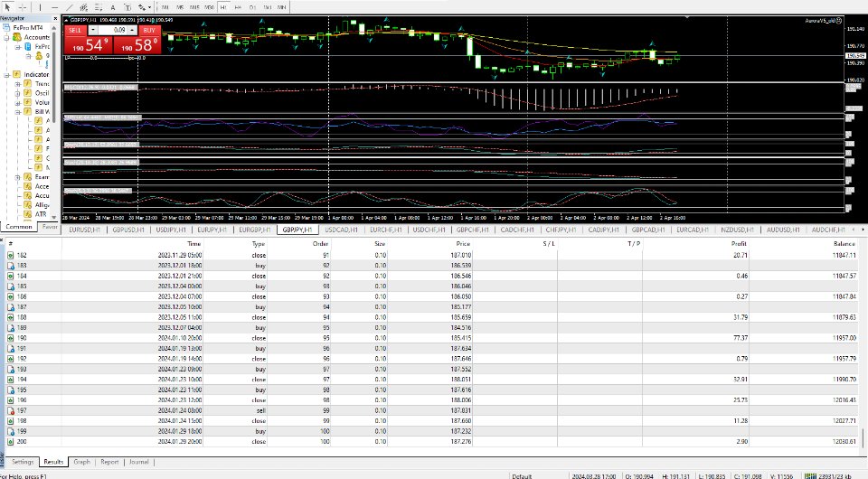Click connection status bars icon in status bar

(x=810, y=475)
